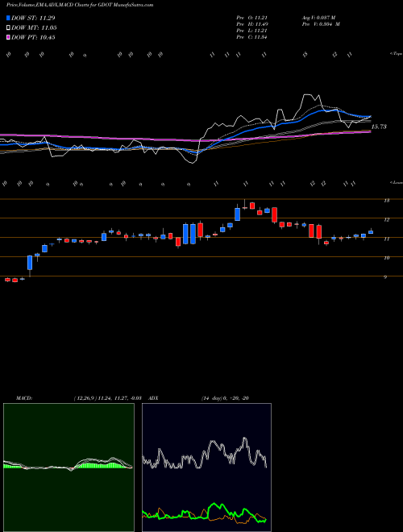
Task: Click the 15.73 value beside EMA lines
Action: [x=379, y=127]
